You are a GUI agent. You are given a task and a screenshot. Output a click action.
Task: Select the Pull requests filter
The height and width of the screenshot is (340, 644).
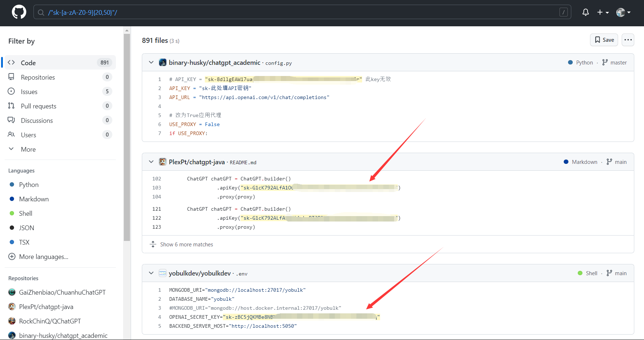click(60, 106)
